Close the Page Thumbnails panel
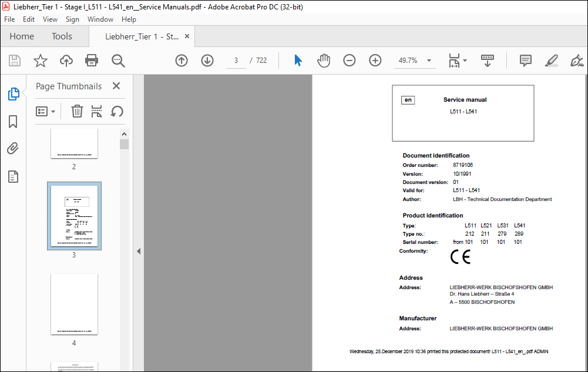 pos(116,86)
